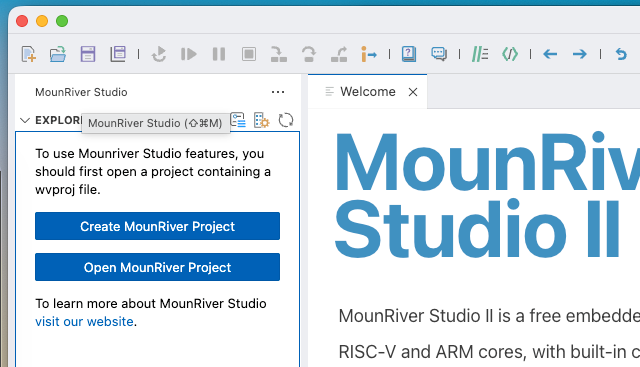Image resolution: width=640 pixels, height=367 pixels.
Task: Click the undo curved arrow icon
Action: pos(621,54)
